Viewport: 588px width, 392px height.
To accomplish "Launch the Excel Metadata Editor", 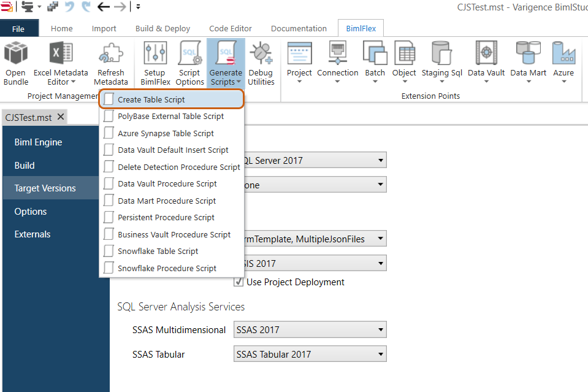I will 61,63.
